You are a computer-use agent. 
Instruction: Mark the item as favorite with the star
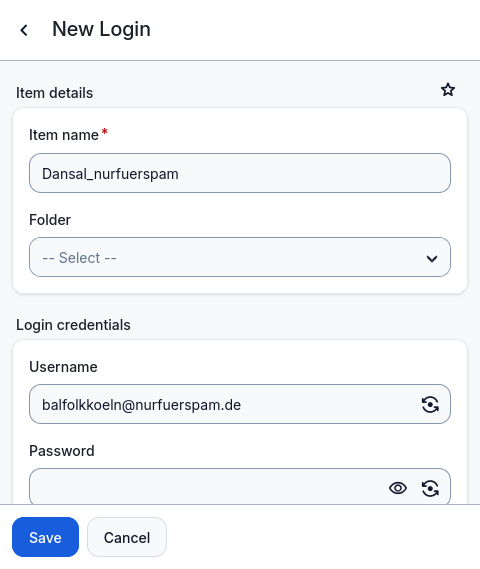[x=448, y=90]
